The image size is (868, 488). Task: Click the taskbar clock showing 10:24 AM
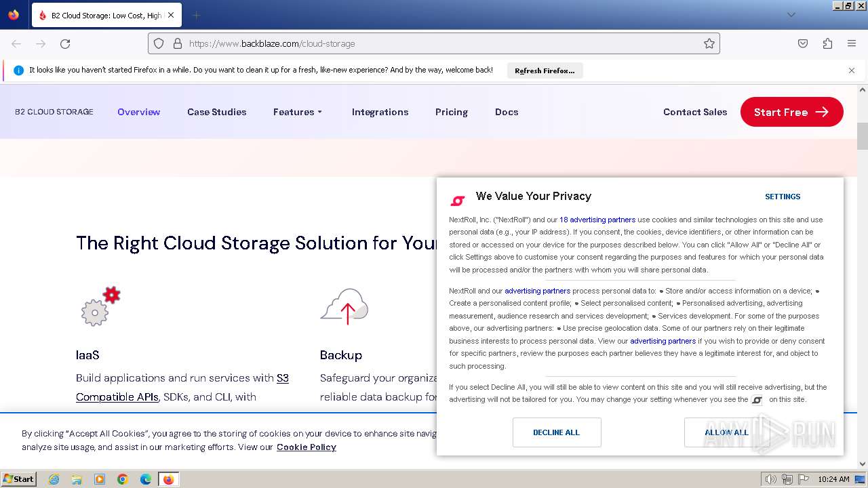(833, 479)
